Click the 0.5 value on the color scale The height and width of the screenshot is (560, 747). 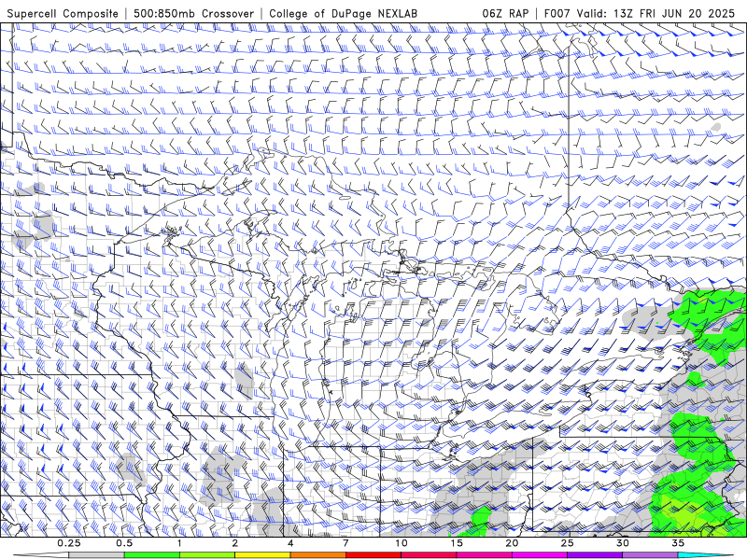pos(124,543)
